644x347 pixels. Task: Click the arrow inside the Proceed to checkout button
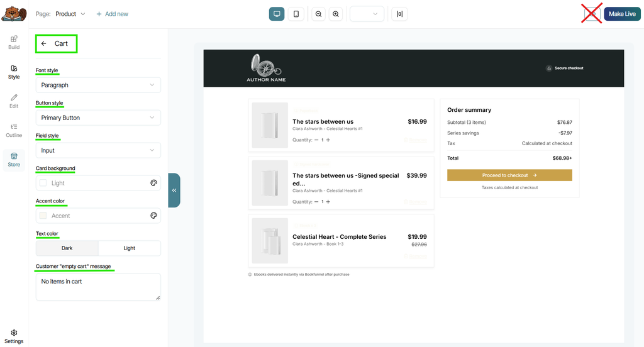pyautogui.click(x=535, y=175)
